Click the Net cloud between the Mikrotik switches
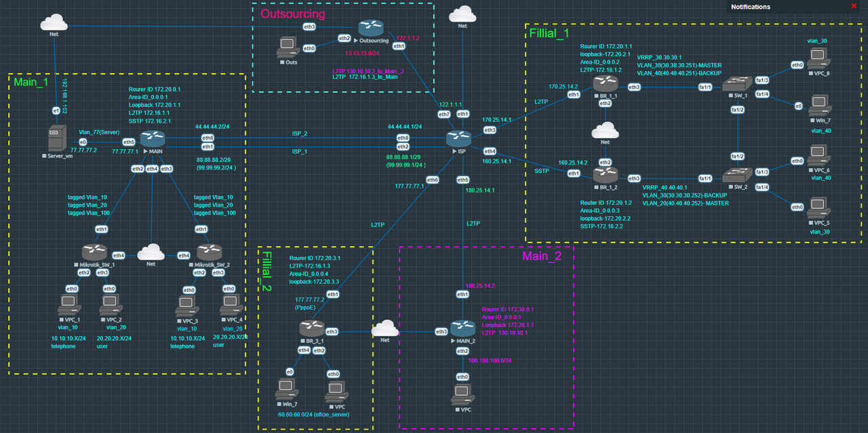The image size is (868, 433). click(151, 253)
